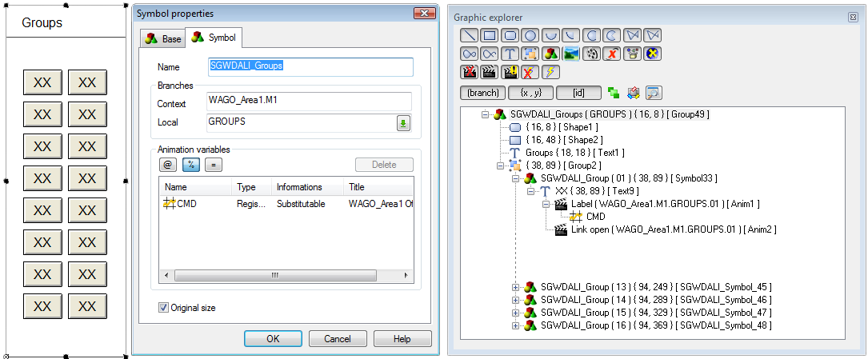Click the symbol shapes icon in toolbar
Screen dimensions: 868x359
tap(550, 54)
